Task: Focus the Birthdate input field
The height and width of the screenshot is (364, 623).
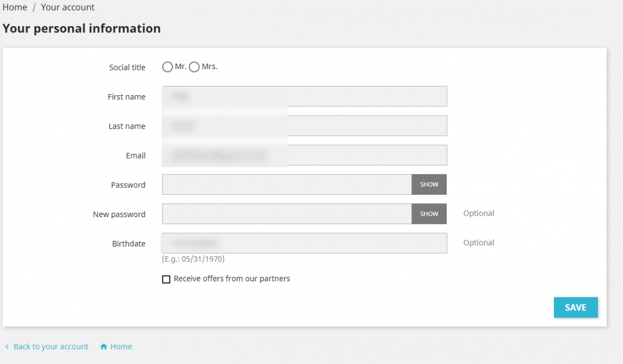Action: [304, 243]
